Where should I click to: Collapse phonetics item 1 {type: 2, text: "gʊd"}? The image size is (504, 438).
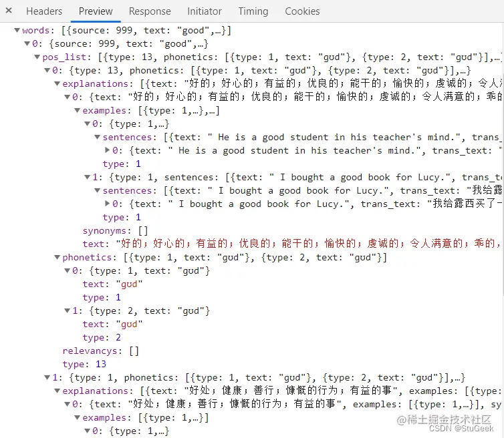(68, 311)
